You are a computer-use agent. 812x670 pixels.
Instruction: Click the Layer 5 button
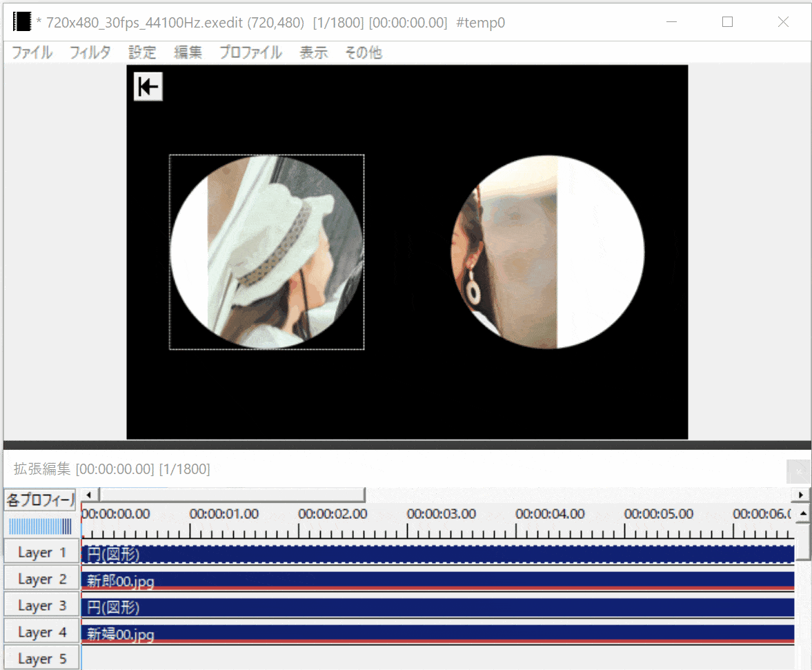tap(41, 658)
